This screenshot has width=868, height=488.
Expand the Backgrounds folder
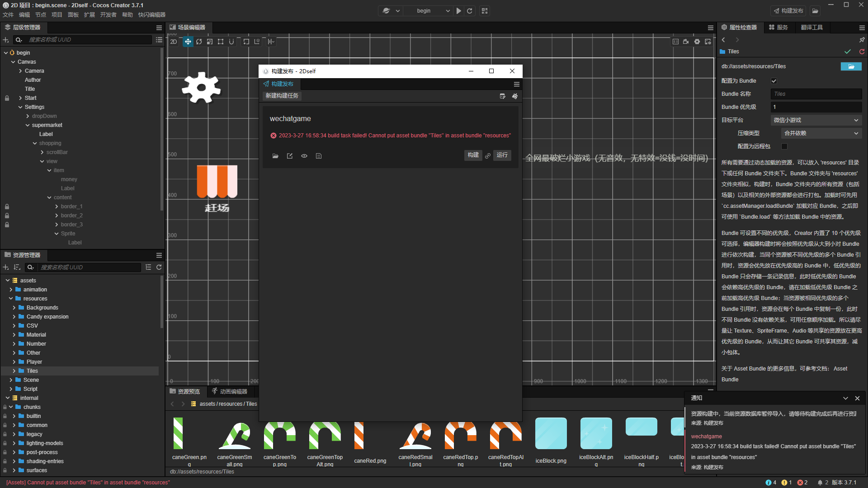pos(14,308)
